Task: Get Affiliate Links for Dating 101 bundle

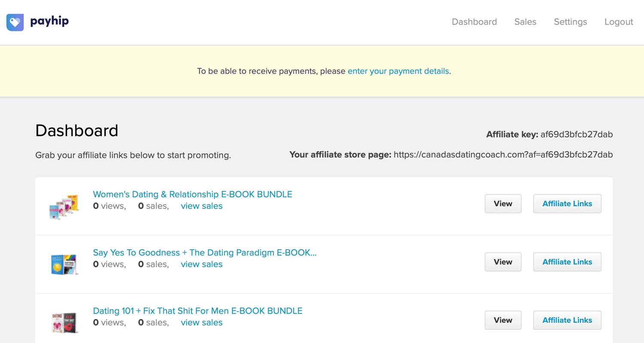Action: [567, 320]
